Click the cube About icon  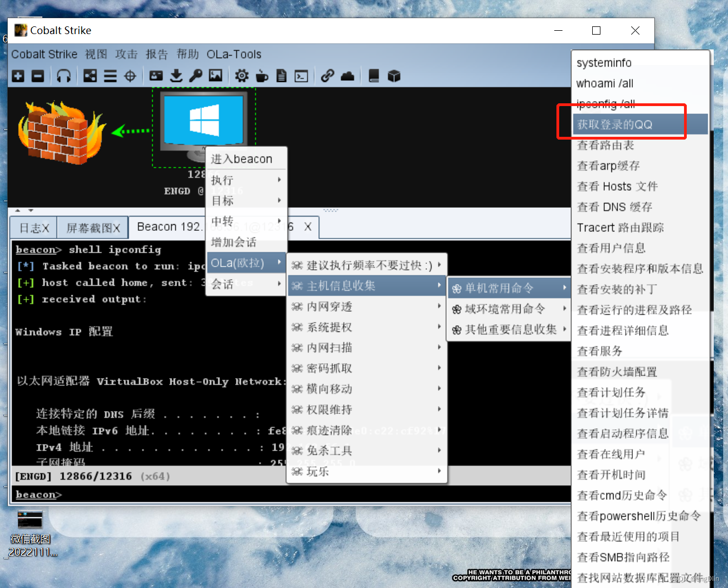[394, 76]
